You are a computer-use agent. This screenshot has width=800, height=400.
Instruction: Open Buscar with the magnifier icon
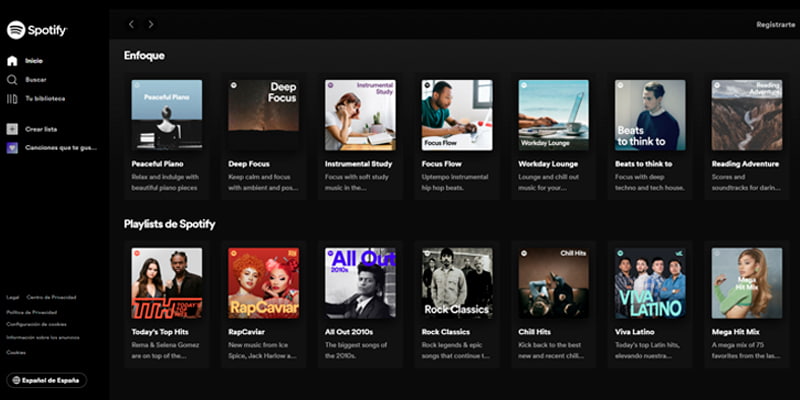coord(12,79)
